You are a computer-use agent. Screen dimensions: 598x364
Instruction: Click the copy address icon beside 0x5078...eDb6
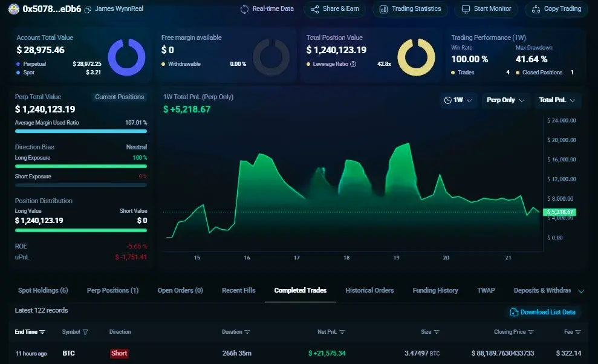pos(88,10)
